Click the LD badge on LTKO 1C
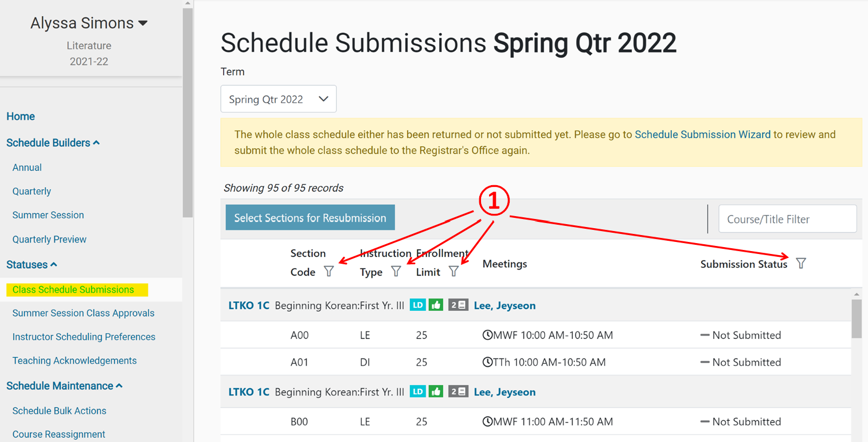Screen dimensions: 868x442 tap(418, 305)
